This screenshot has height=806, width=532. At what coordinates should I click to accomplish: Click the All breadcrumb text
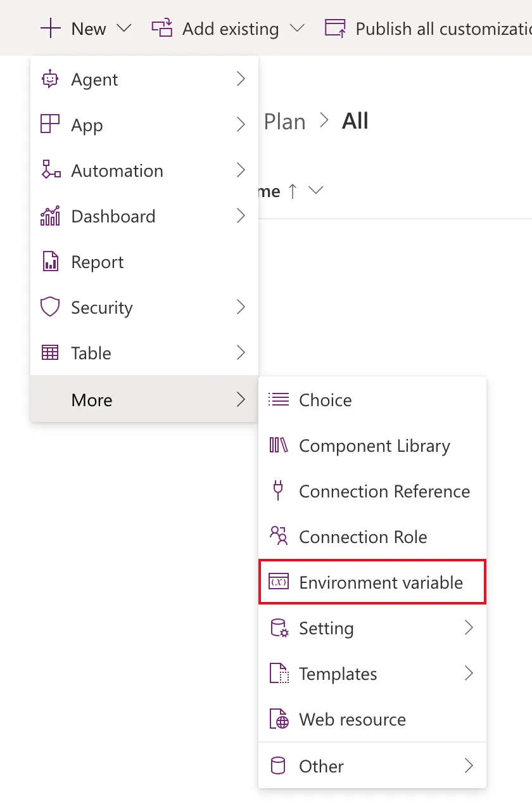355,121
